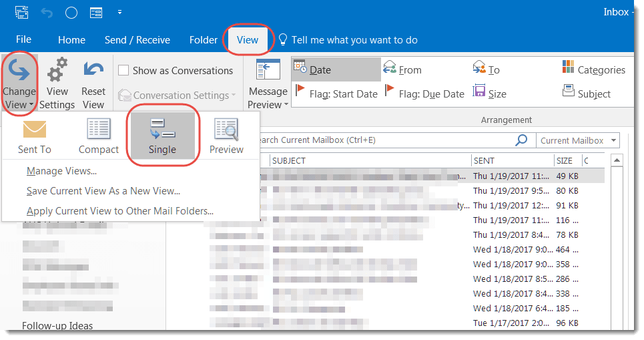Select the 96 KB message from Tue 1/17/2017
The image size is (644, 340).
(x=406, y=323)
